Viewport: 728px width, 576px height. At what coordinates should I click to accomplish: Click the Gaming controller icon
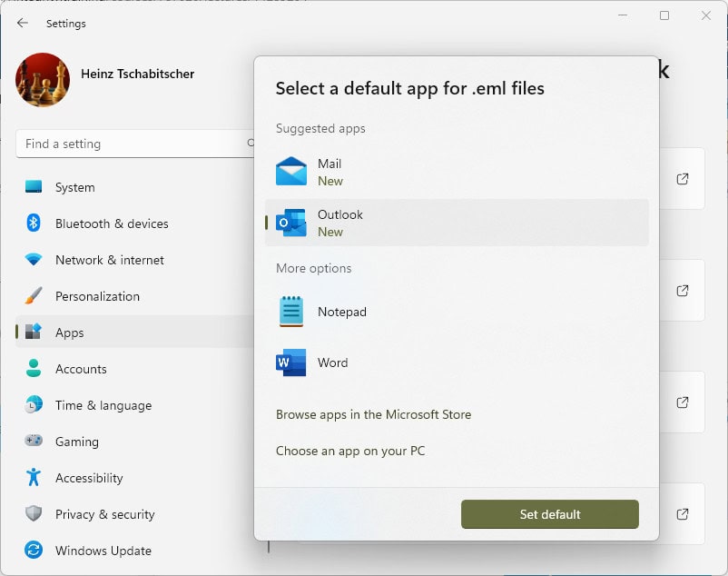(33, 442)
